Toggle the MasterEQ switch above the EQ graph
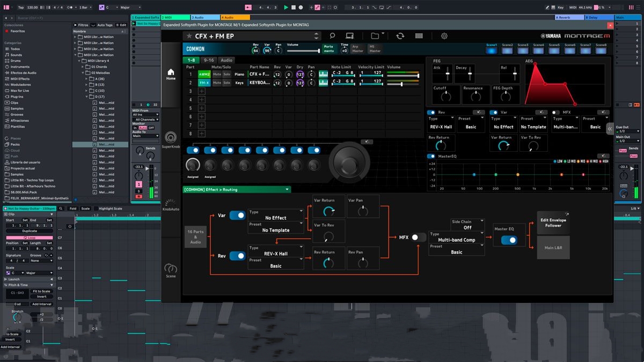 tap(431, 156)
